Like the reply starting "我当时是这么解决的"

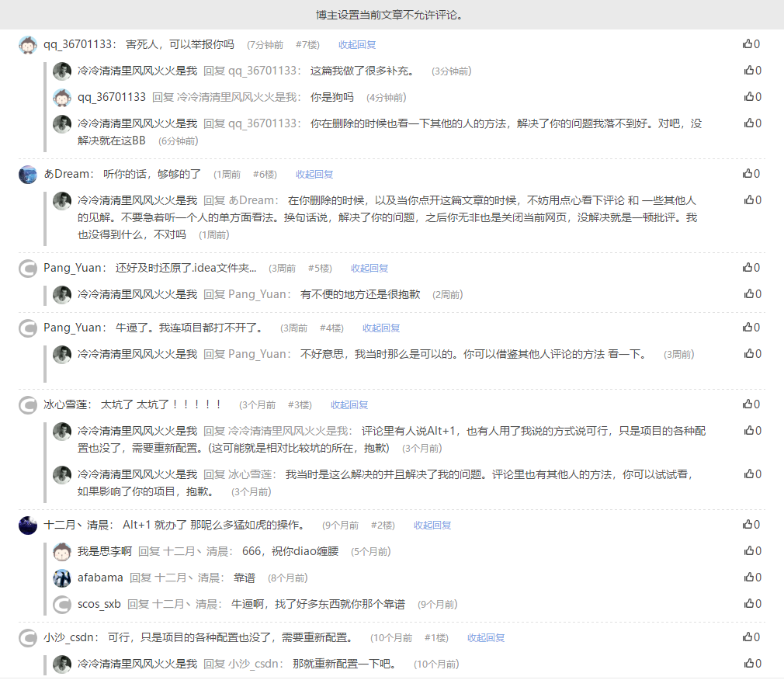pos(752,474)
